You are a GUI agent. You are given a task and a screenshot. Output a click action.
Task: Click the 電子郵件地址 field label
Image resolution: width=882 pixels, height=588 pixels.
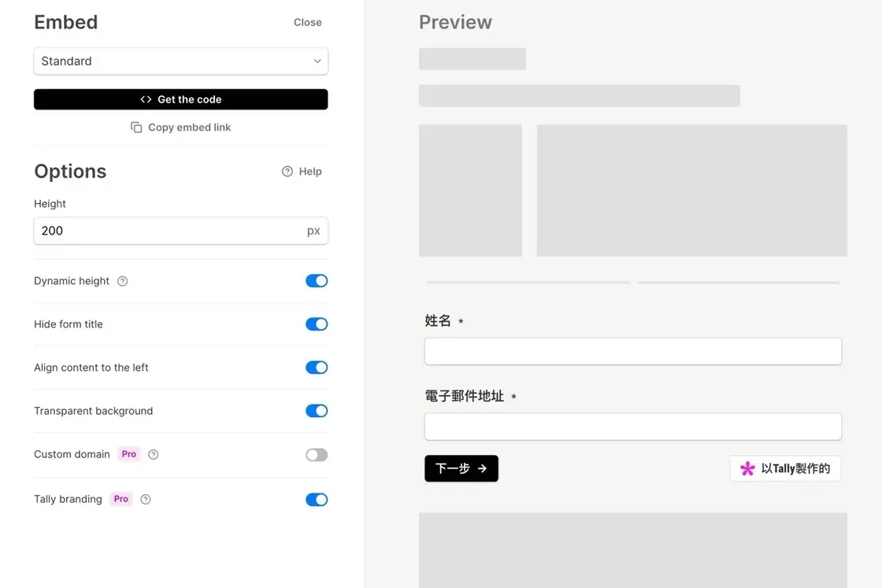[x=465, y=396]
